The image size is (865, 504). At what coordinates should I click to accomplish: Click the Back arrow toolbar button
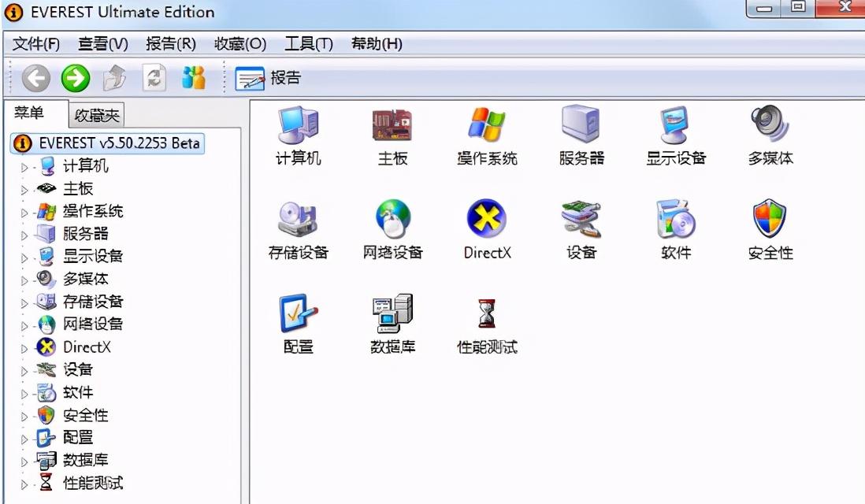36,78
